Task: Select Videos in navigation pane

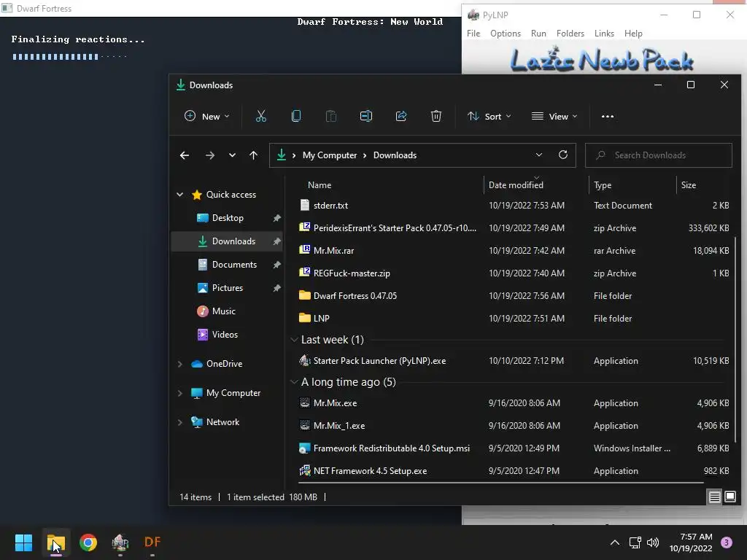Action: pyautogui.click(x=225, y=335)
